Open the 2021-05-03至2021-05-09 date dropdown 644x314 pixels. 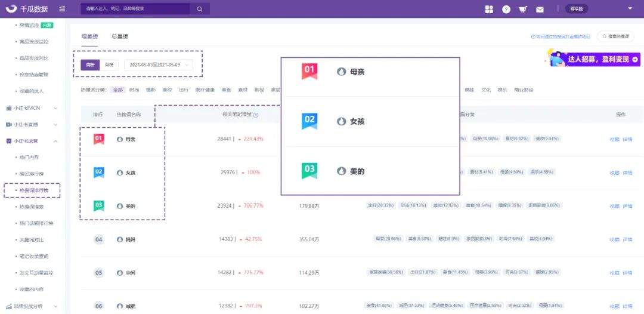159,65
